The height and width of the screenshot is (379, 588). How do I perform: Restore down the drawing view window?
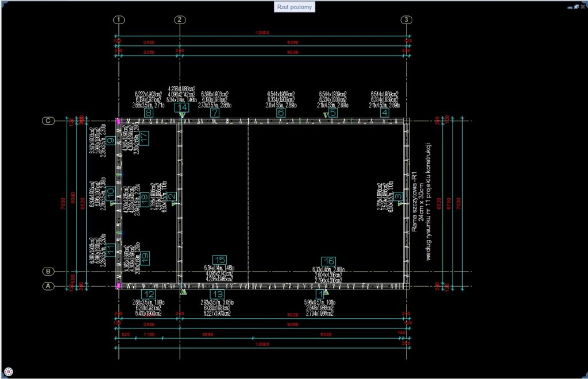[x=576, y=6]
